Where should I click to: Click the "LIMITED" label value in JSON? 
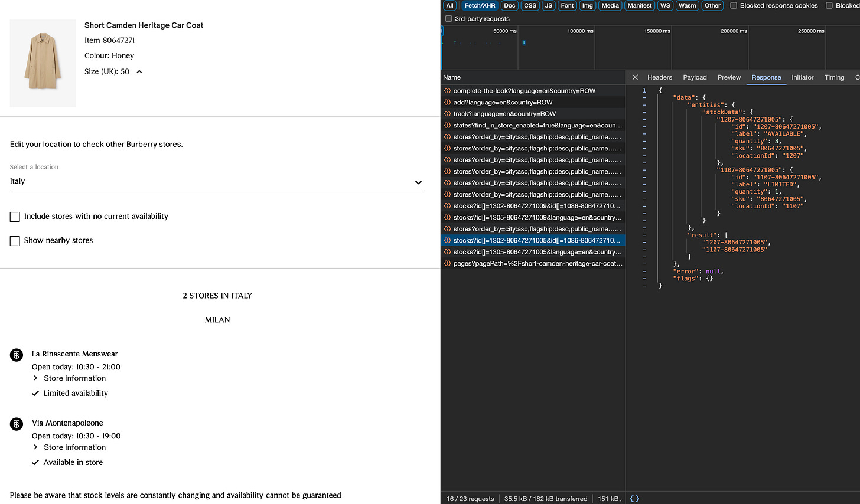(781, 184)
